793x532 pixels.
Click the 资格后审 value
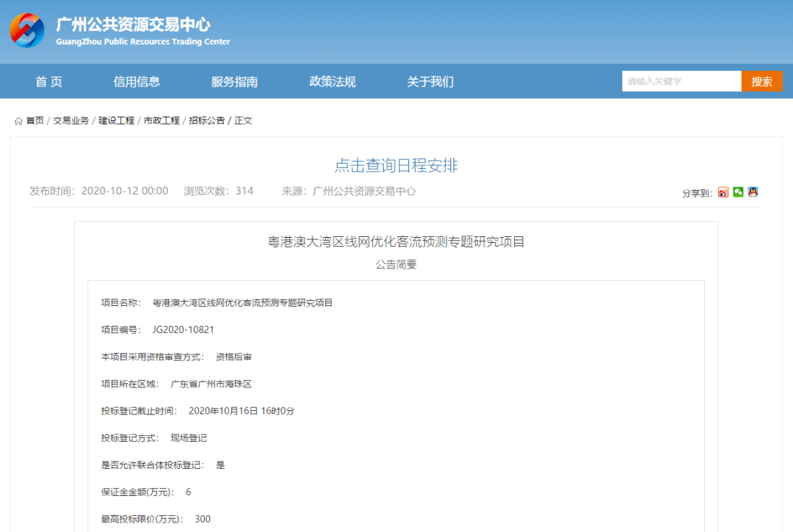tap(233, 357)
